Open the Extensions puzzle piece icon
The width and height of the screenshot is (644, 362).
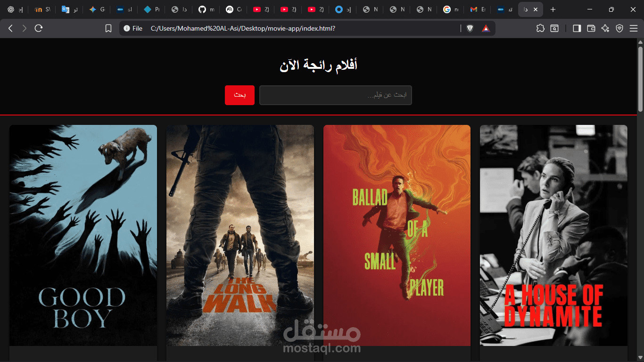click(540, 28)
